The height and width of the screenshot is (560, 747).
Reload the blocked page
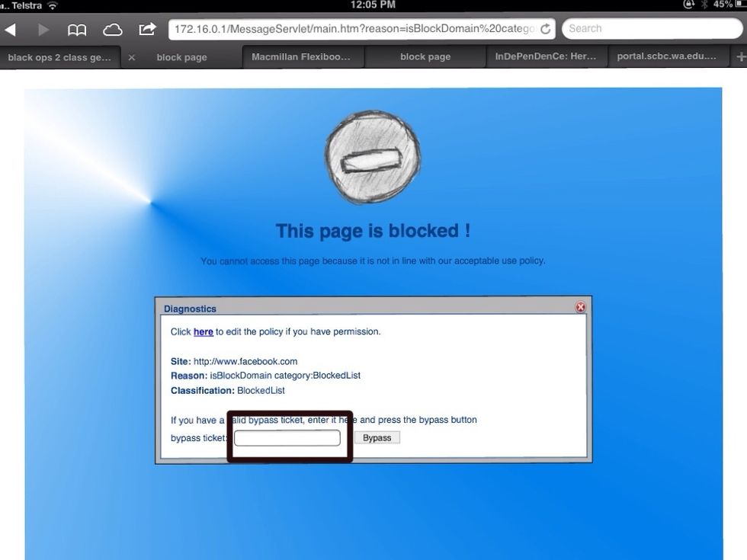547,28
